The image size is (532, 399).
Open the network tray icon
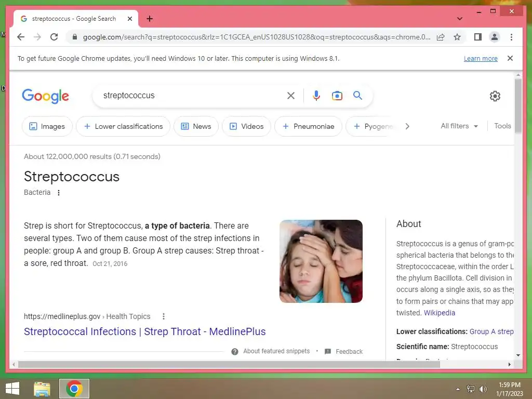pos(471,389)
